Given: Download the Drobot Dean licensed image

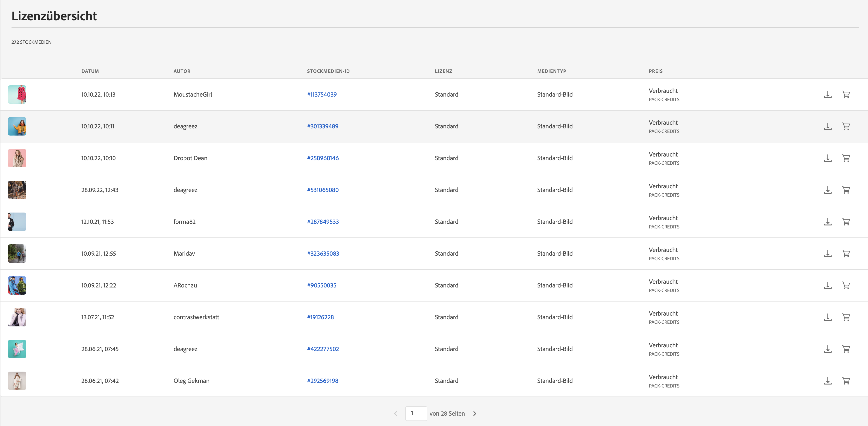Looking at the screenshot, I should pyautogui.click(x=828, y=158).
